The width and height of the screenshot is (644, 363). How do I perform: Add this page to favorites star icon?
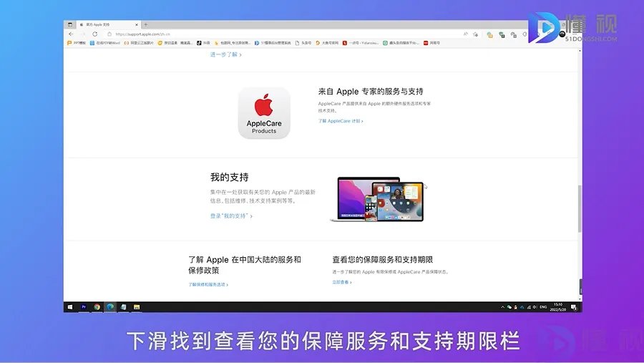[x=476, y=34]
